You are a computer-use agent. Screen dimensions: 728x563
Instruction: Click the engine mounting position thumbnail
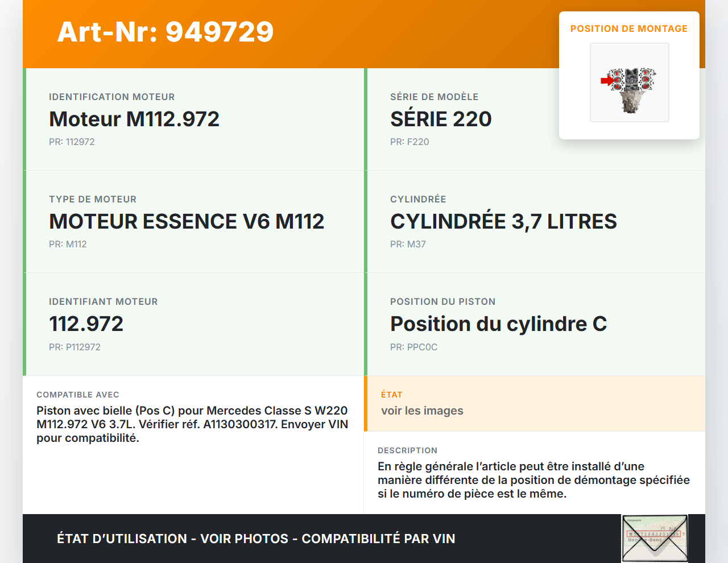pos(630,82)
